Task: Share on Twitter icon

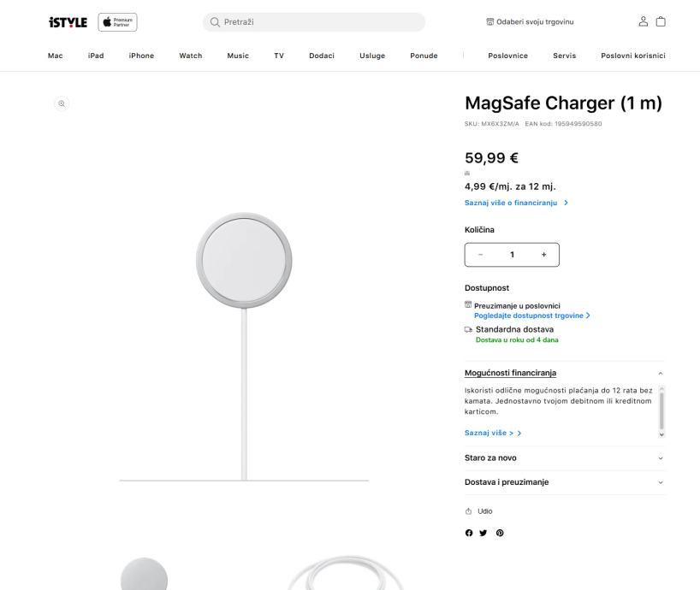Action: pos(483,533)
